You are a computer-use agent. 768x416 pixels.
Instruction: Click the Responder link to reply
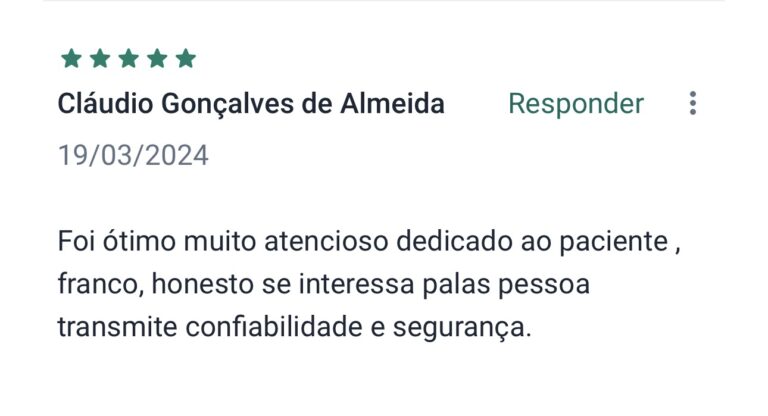(x=576, y=103)
